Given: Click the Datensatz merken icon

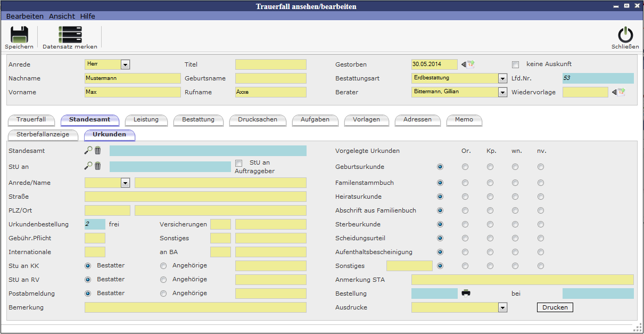Looking at the screenshot, I should tap(70, 34).
